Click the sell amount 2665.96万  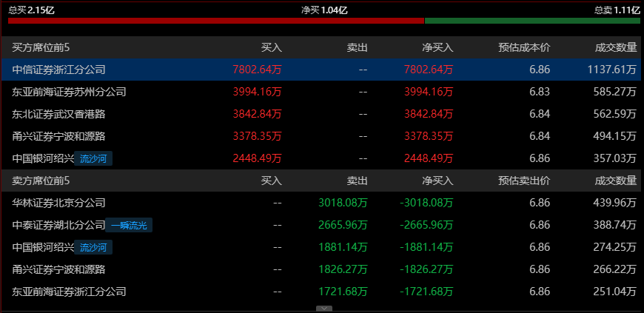coord(343,225)
